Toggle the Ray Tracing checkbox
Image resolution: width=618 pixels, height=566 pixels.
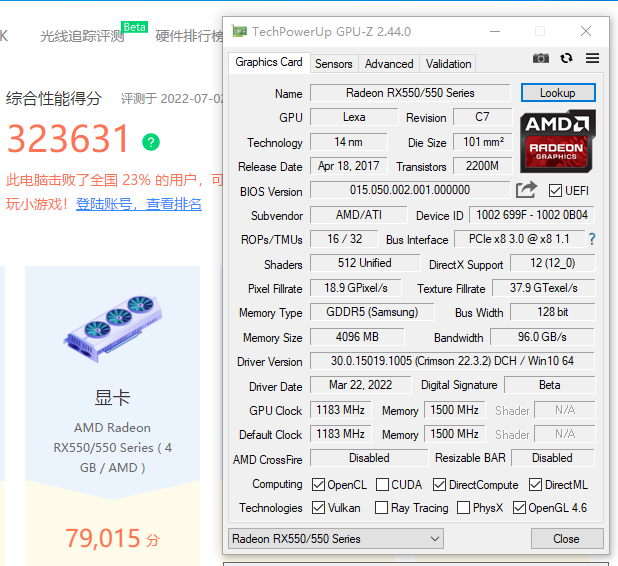(381, 508)
